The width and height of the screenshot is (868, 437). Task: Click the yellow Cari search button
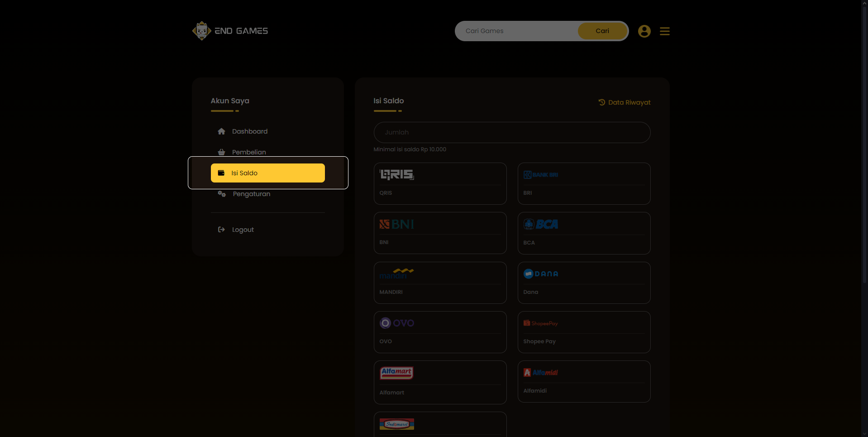click(x=602, y=31)
